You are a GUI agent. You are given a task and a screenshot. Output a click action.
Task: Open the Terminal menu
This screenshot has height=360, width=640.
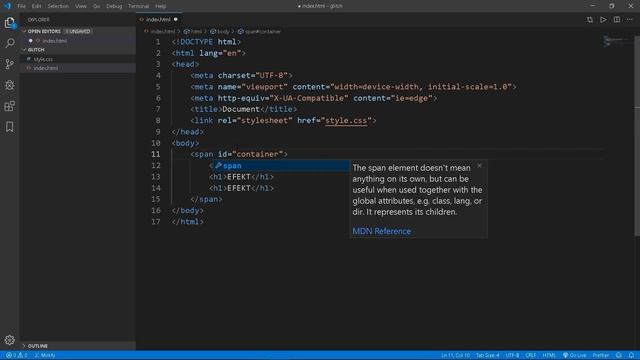point(138,6)
